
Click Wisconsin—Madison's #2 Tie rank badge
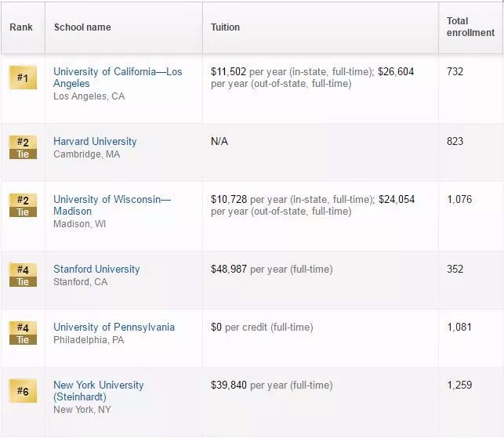(x=23, y=205)
